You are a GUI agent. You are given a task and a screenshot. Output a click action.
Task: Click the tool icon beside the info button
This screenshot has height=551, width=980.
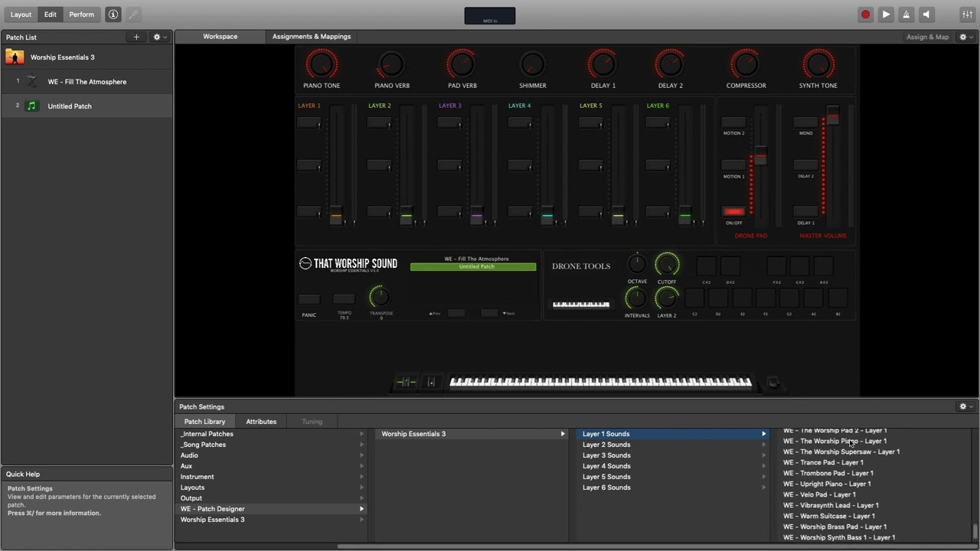click(x=132, y=15)
